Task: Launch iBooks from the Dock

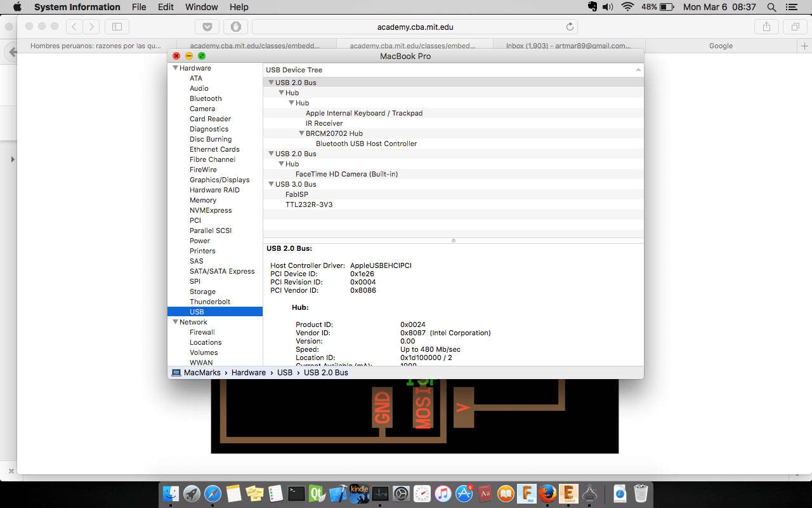Action: tap(506, 494)
